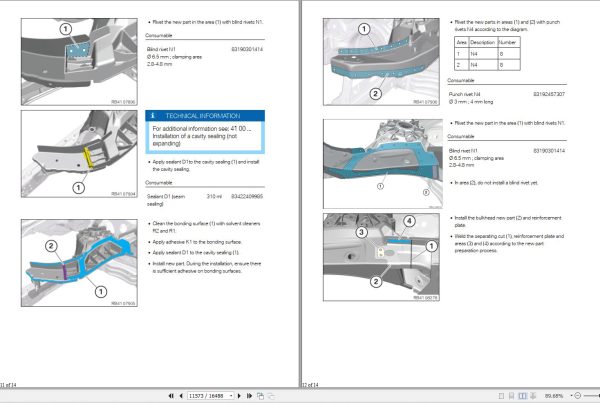Click the TECHNICAL INFORMATION header

205,116
